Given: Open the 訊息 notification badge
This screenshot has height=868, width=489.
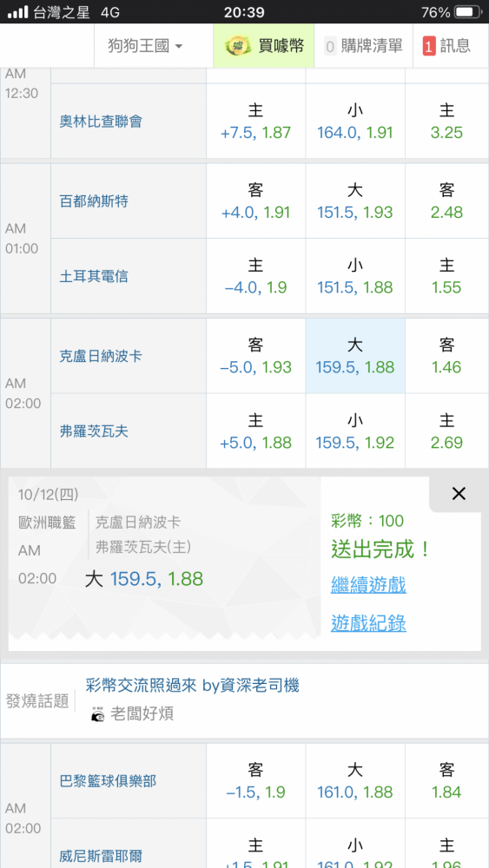Looking at the screenshot, I should click(429, 47).
